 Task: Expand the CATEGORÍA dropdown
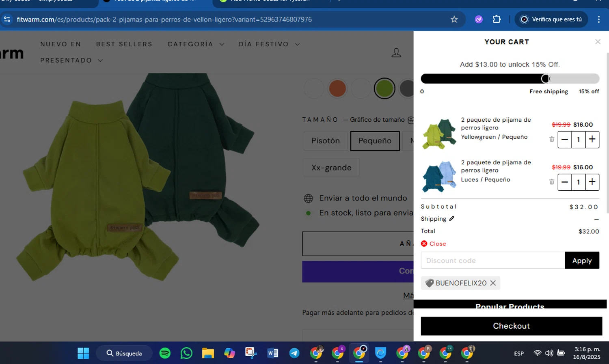(196, 44)
